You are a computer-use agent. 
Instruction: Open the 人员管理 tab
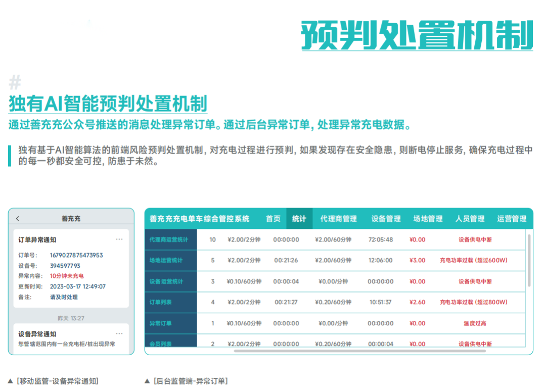[x=470, y=219]
